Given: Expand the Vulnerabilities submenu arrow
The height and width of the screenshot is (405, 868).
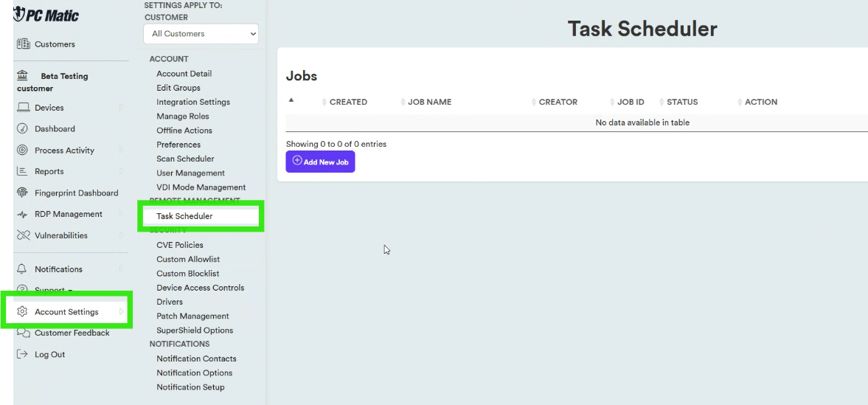Looking at the screenshot, I should tap(121, 235).
